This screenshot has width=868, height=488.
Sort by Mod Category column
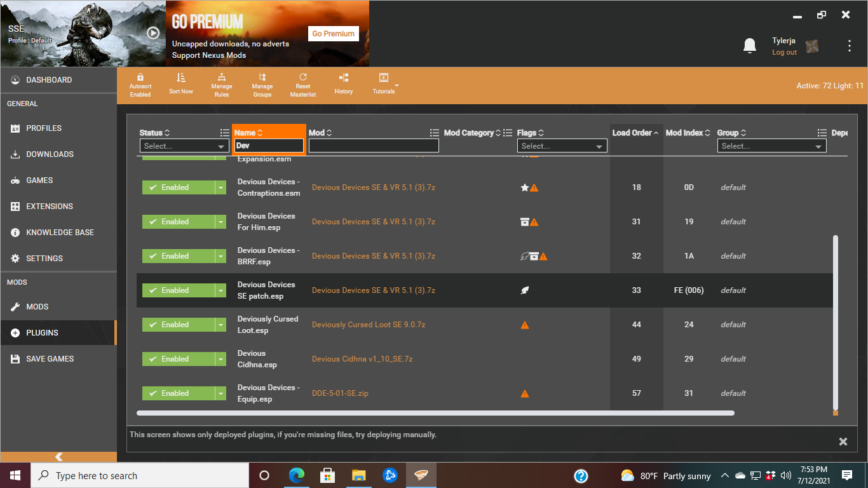point(472,133)
